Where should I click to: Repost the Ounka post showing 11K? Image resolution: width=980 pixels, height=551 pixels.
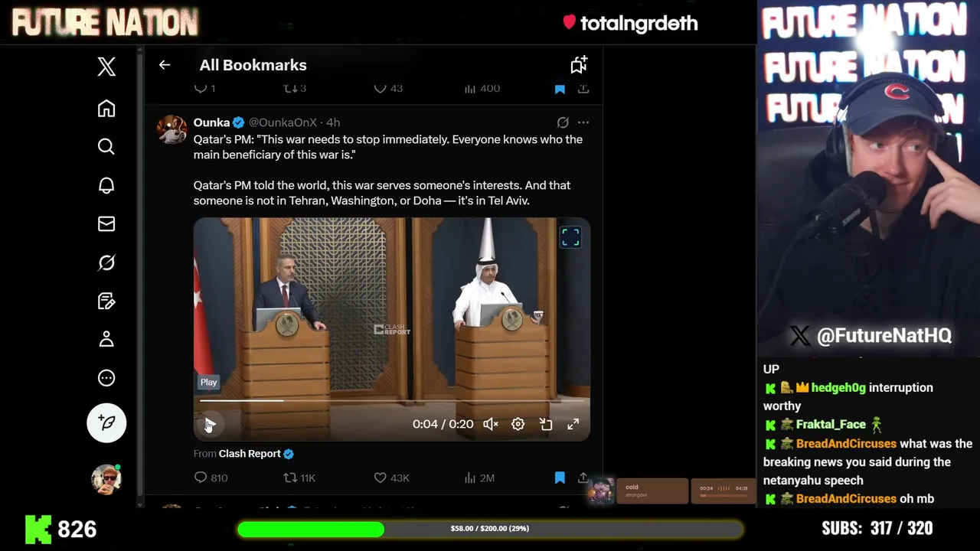point(299,478)
